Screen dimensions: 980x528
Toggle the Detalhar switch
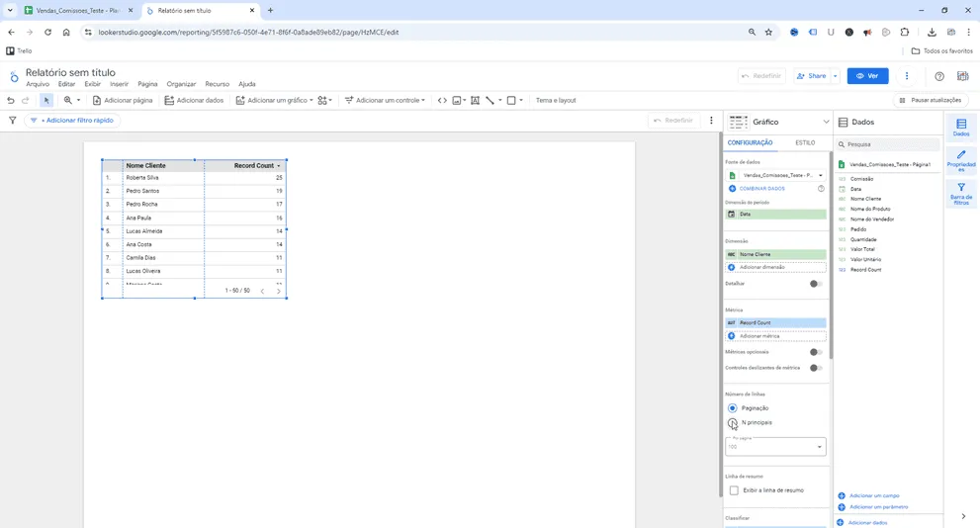click(x=816, y=284)
